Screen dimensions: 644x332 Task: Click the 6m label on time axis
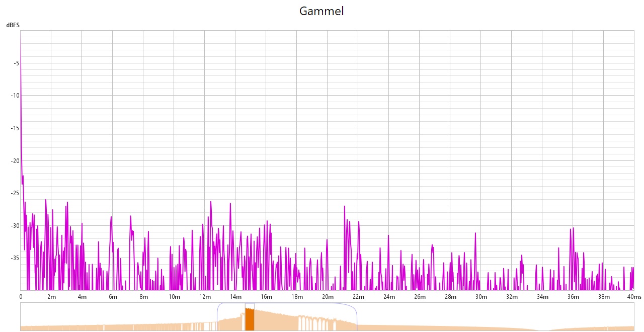113,297
